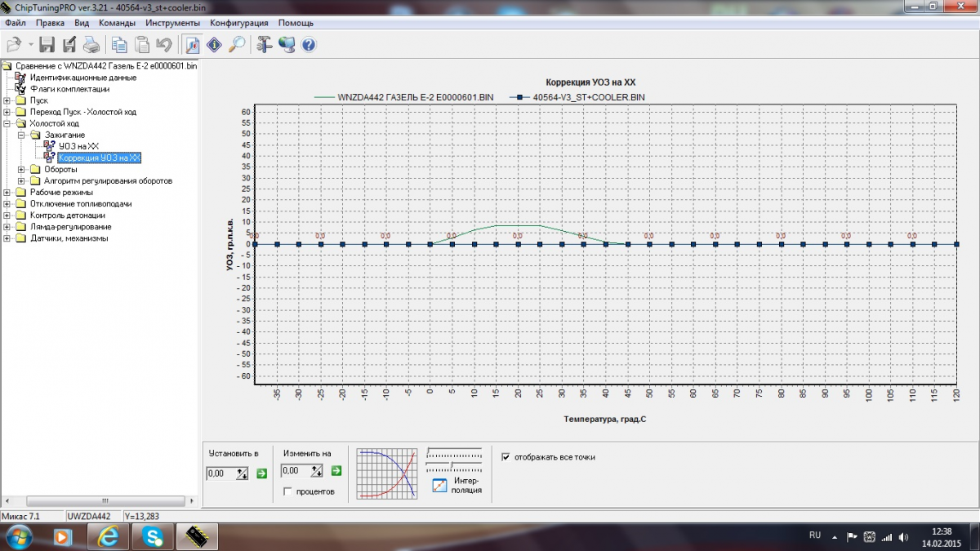Select the УОЗ на ХХ table item
Screen dimensions: 980x551
click(78, 146)
